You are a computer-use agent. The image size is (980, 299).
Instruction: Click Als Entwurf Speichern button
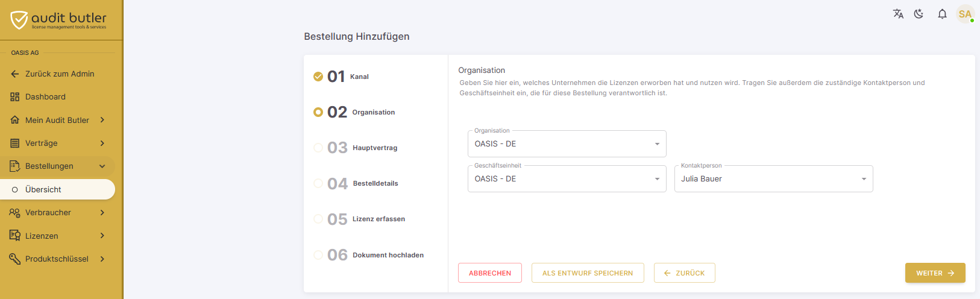point(588,273)
